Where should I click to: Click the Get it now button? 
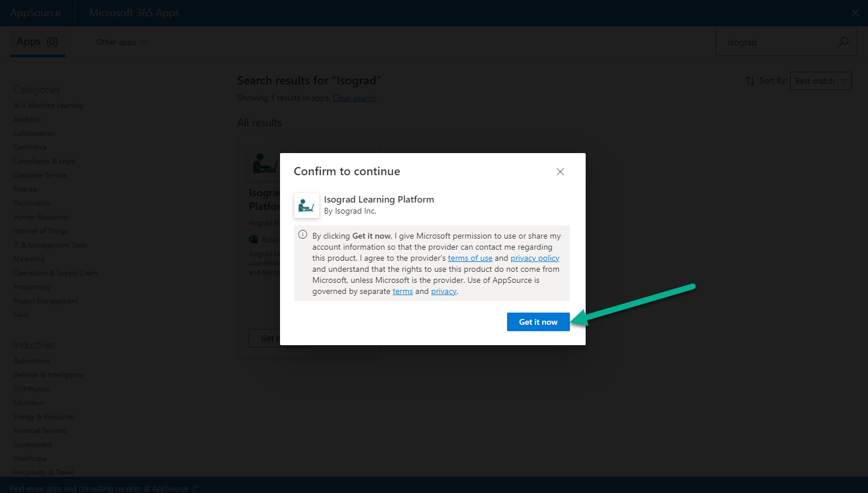(538, 322)
